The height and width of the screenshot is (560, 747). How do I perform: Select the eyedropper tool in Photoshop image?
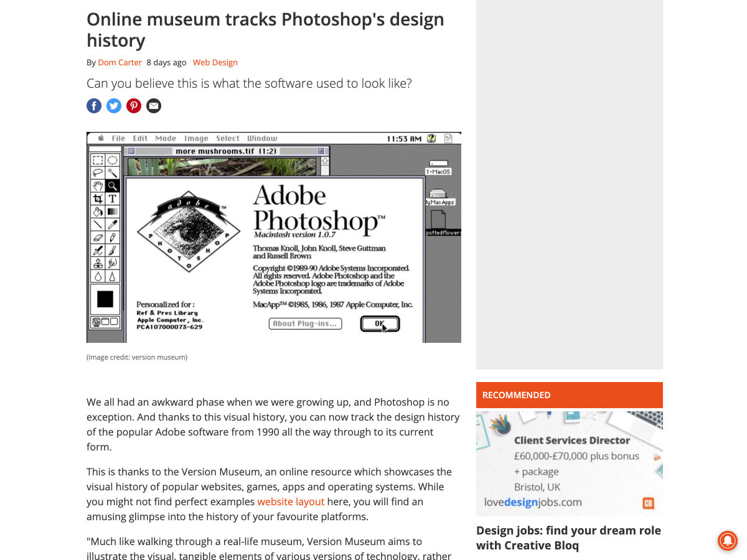click(112, 225)
